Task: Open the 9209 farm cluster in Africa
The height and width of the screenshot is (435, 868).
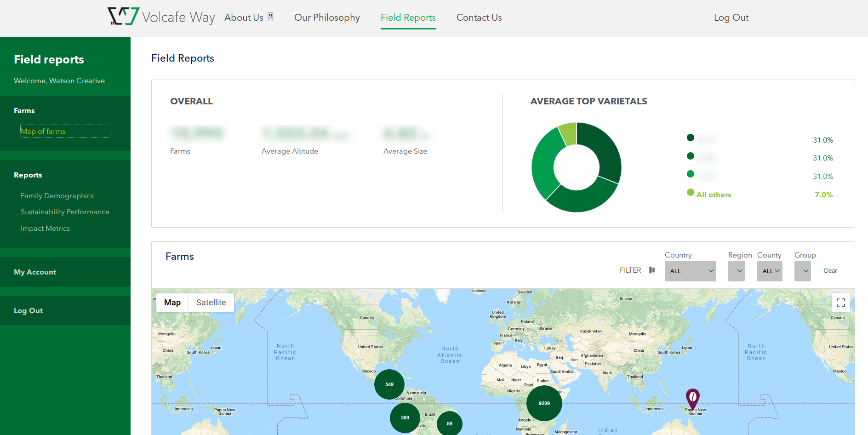Action: click(544, 403)
